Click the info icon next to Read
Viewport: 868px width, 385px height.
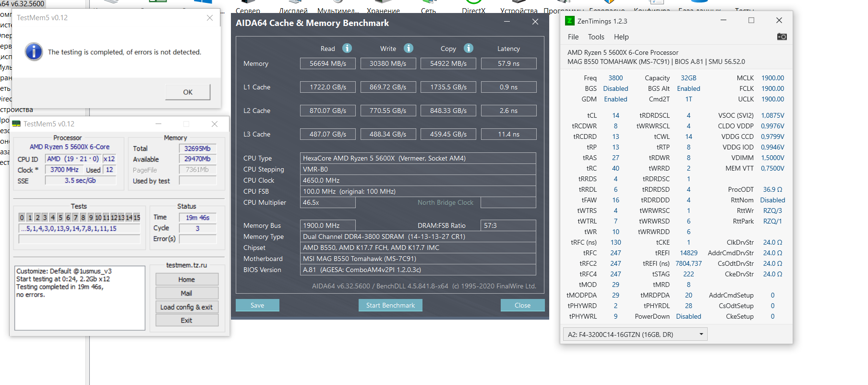[x=347, y=48]
